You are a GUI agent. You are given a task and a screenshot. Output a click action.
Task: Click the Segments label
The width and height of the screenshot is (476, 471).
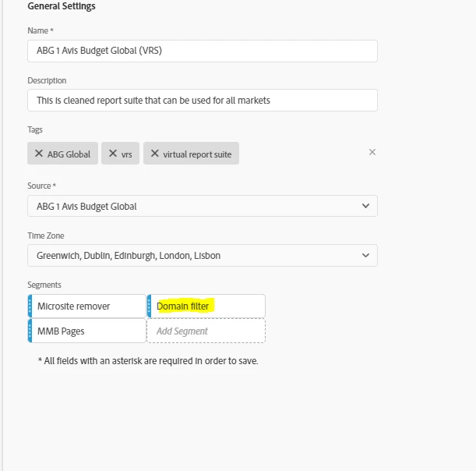pyautogui.click(x=44, y=285)
